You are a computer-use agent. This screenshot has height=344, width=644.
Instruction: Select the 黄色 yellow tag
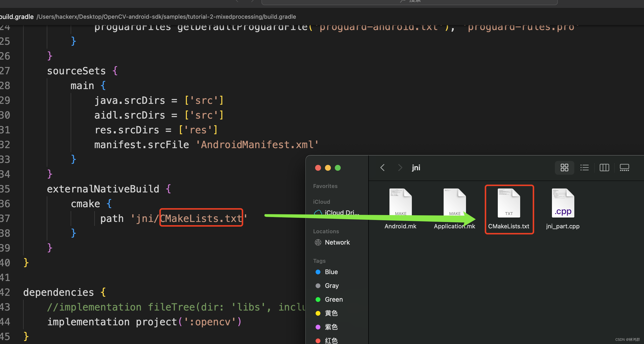(331, 313)
